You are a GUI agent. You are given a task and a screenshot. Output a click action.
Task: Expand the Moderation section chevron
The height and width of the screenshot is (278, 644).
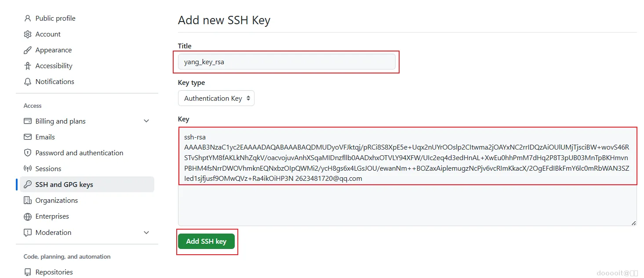(146, 233)
